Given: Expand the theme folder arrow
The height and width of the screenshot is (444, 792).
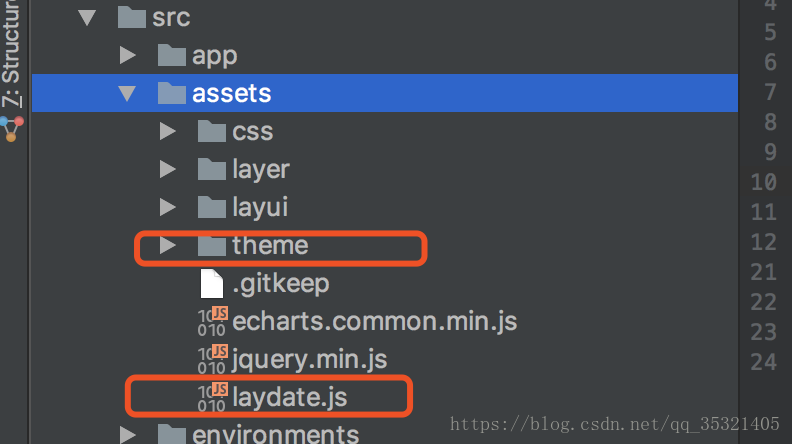Looking at the screenshot, I should click(x=167, y=245).
